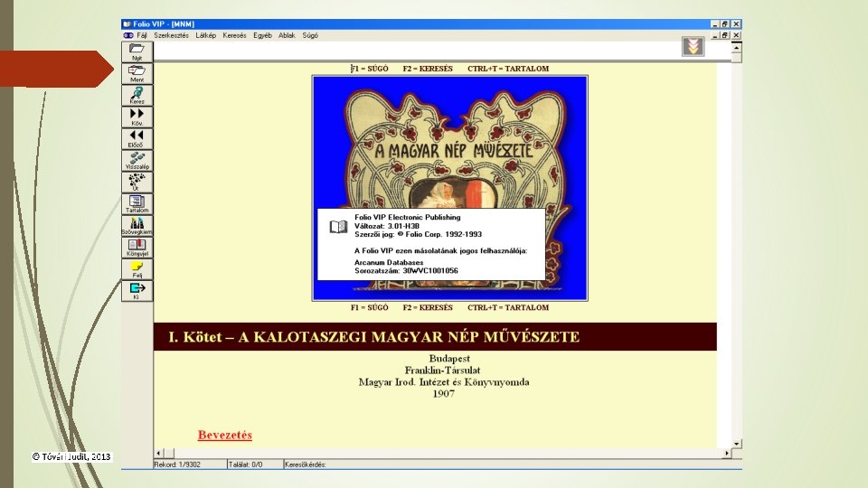The width and height of the screenshot is (868, 488).
Task: Click the document system icon before Fájl
Action: tap(127, 35)
